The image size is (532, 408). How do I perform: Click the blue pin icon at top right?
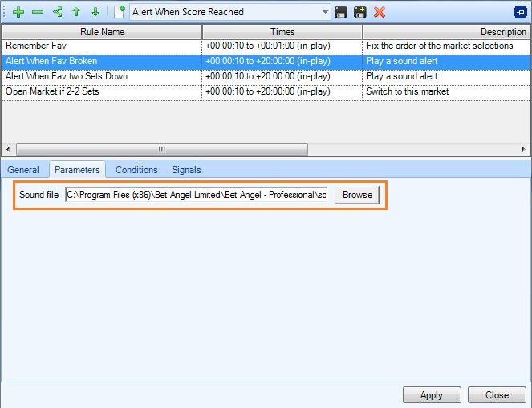(x=520, y=12)
